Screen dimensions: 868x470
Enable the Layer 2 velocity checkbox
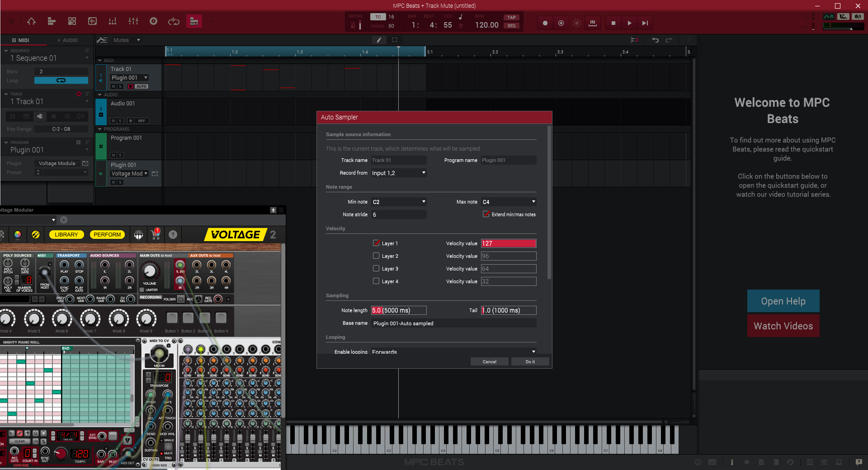(x=376, y=256)
